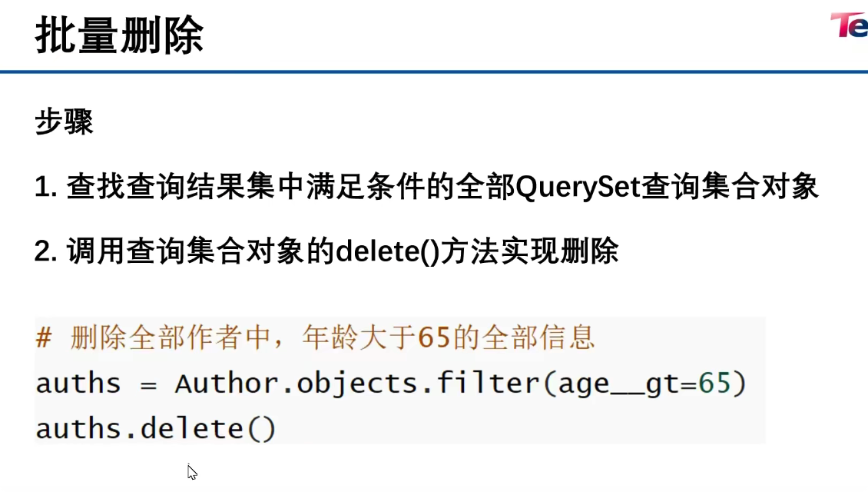The height and width of the screenshot is (492, 868).
Task: Click the slide title 批量删除
Action: 120,35
